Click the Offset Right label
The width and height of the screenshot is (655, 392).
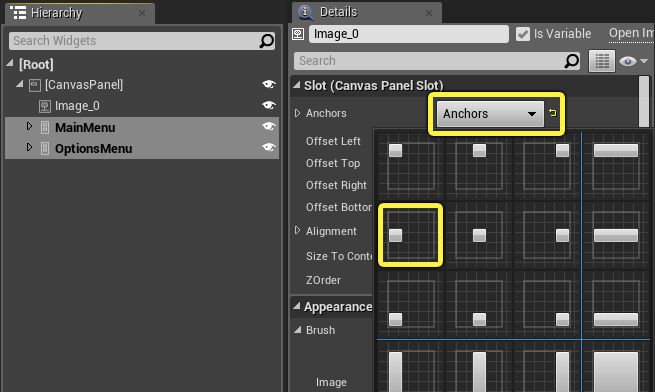336,185
